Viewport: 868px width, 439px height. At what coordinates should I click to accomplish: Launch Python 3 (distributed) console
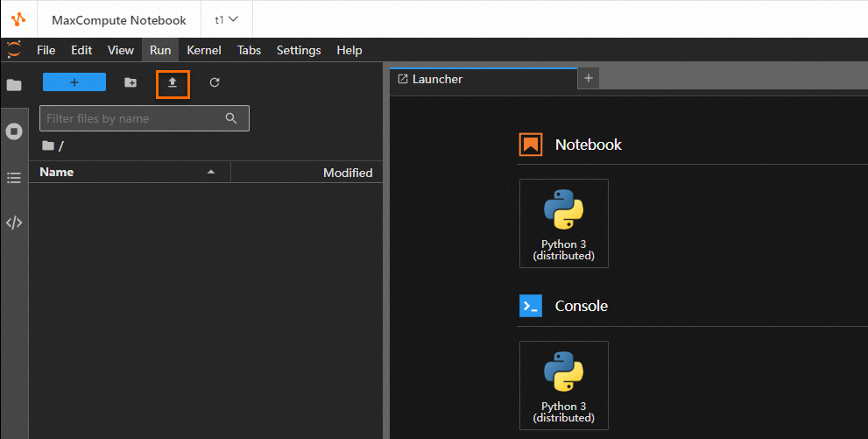(x=563, y=386)
